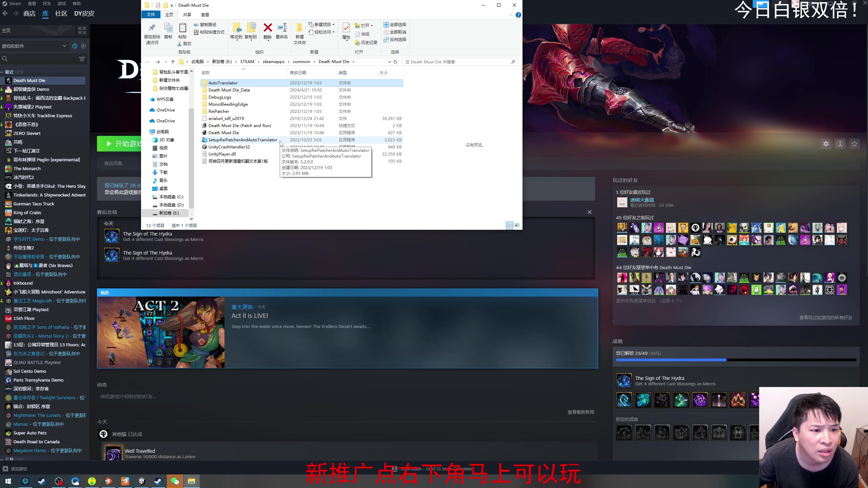The image size is (868, 488).
Task: Toggle Steam library grid view icon
Action: 82,30
